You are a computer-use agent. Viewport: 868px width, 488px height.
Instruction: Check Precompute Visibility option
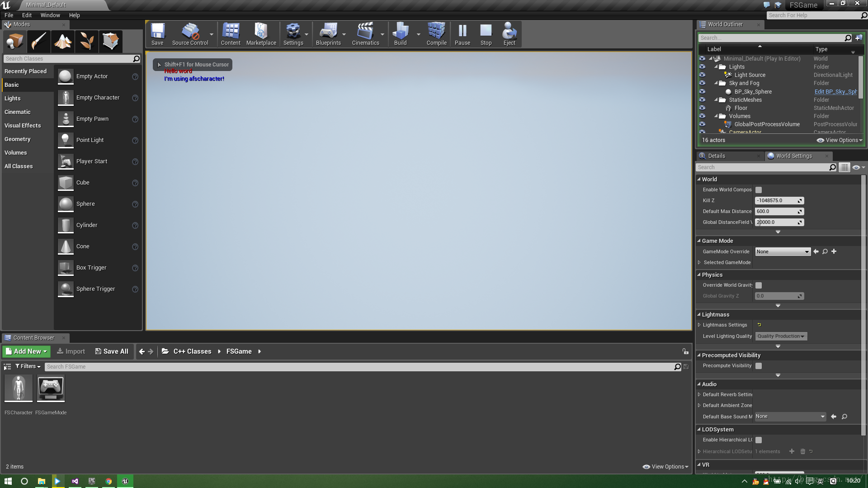click(759, 366)
